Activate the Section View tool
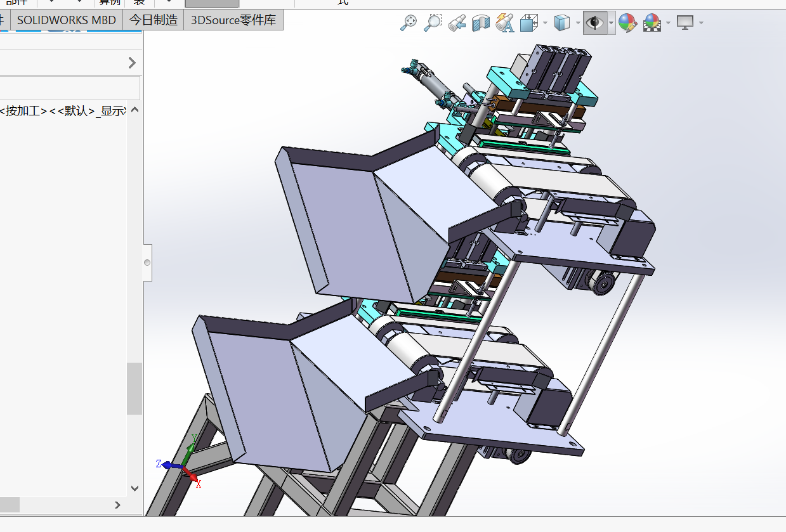 tap(481, 23)
